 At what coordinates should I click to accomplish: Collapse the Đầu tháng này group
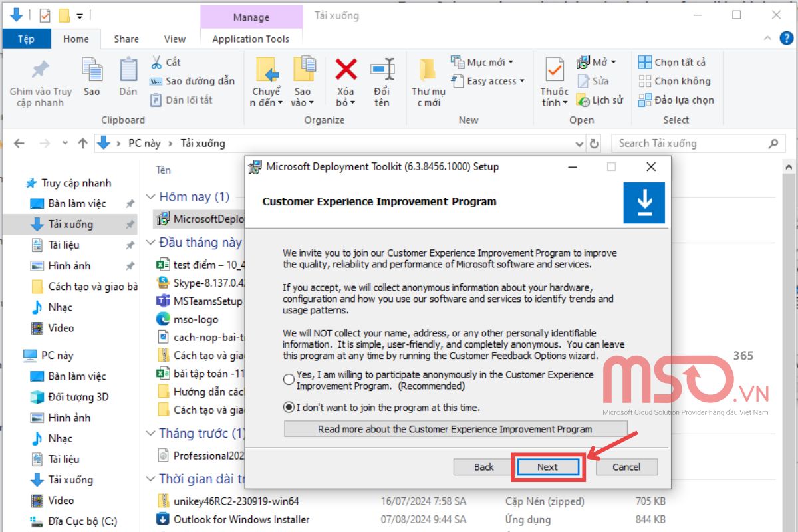coord(150,242)
